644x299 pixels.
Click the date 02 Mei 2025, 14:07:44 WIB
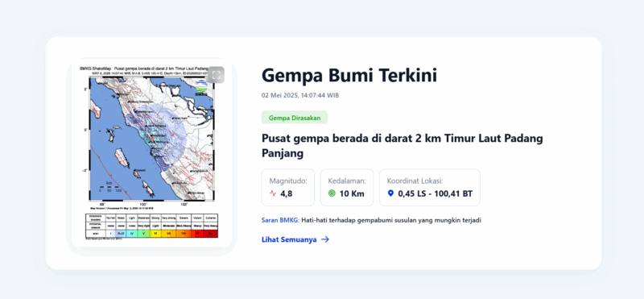[300, 95]
